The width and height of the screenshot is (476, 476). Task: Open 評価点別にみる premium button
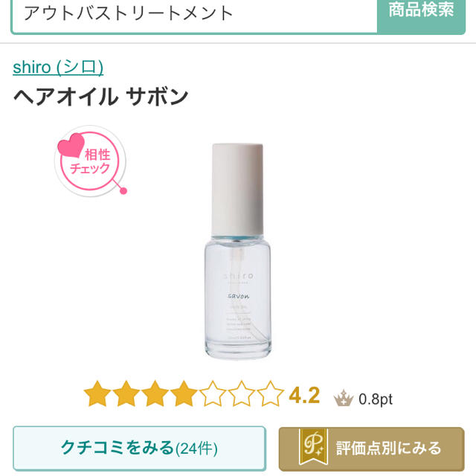372,448
